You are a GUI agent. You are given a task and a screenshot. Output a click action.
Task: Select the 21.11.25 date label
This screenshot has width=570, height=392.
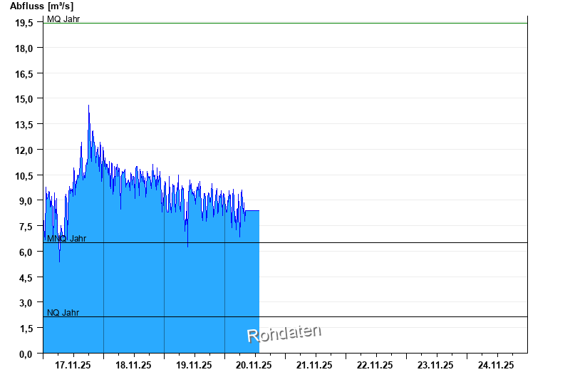315,365
